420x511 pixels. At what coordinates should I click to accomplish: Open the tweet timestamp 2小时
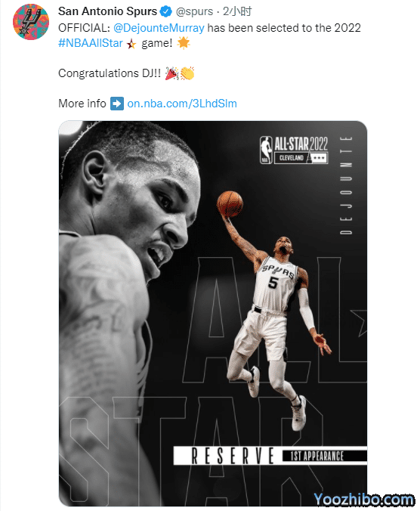[x=237, y=11]
